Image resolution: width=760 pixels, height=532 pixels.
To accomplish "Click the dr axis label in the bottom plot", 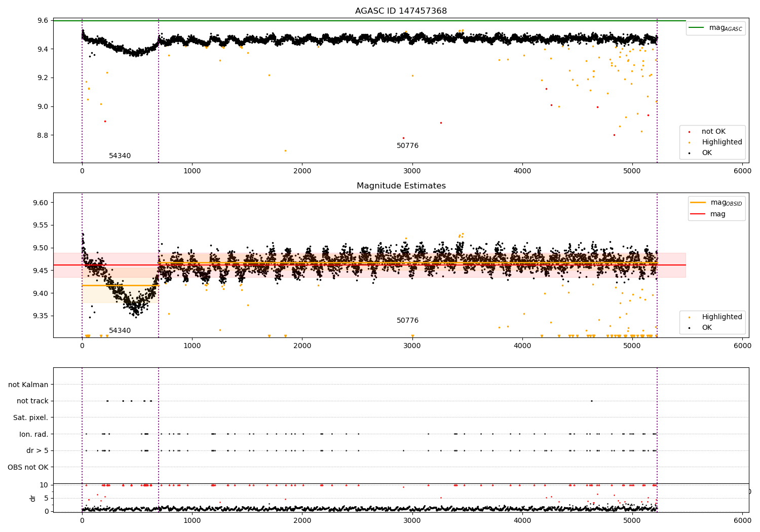I will 33,498.
